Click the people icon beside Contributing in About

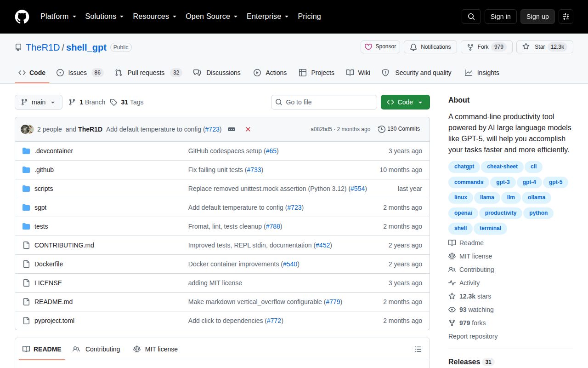[452, 270]
